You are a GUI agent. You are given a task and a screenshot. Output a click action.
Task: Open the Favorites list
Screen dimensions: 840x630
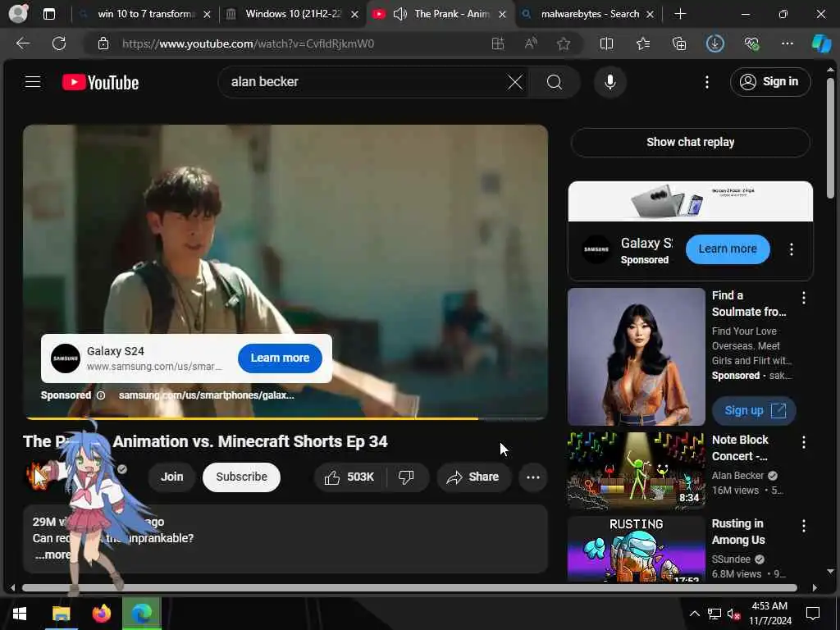(x=643, y=43)
